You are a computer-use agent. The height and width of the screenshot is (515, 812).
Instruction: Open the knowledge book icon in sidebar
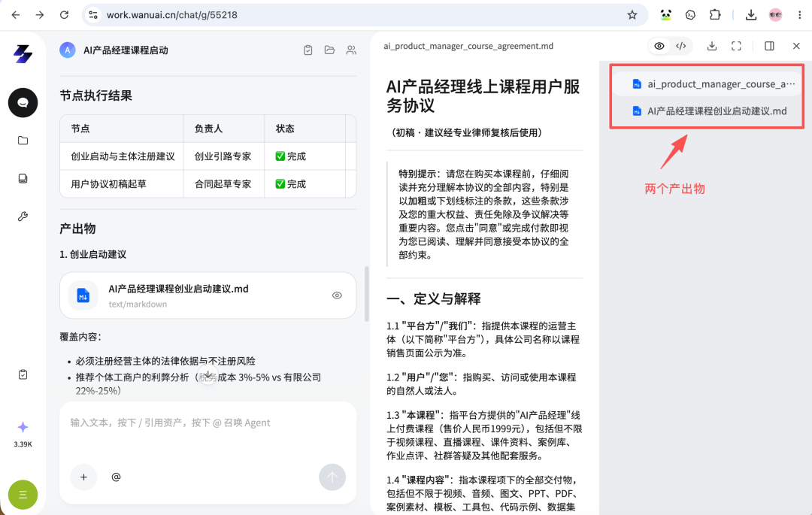(x=23, y=179)
